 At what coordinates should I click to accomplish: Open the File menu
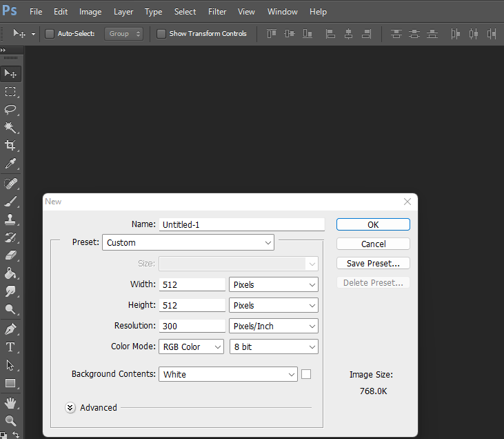pyautogui.click(x=36, y=12)
